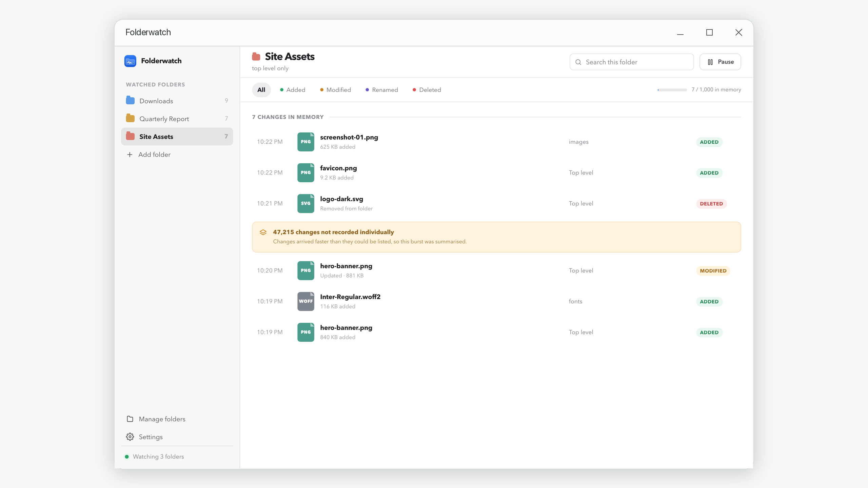Click the Site Assets header folder icon
This screenshot has height=488, width=868.
[x=256, y=56]
